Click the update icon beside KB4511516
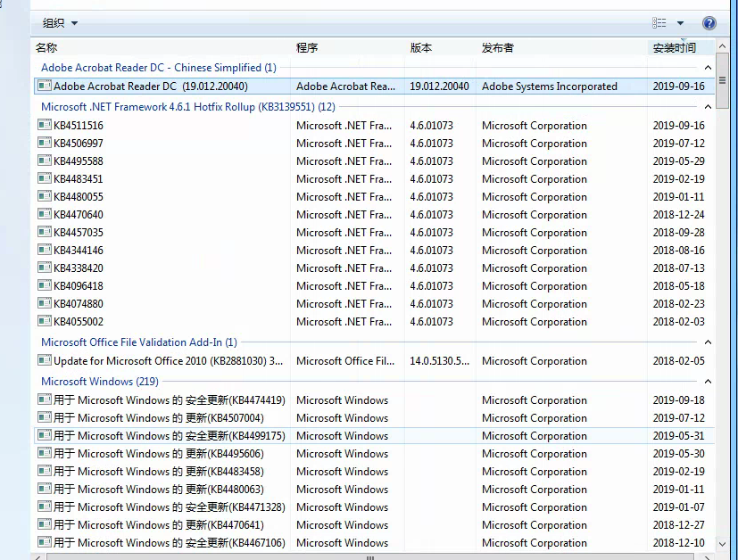738x560 pixels. (45, 125)
